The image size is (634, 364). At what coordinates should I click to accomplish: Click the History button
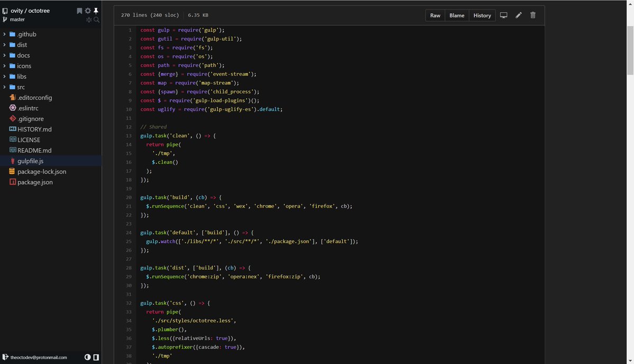pyautogui.click(x=482, y=15)
